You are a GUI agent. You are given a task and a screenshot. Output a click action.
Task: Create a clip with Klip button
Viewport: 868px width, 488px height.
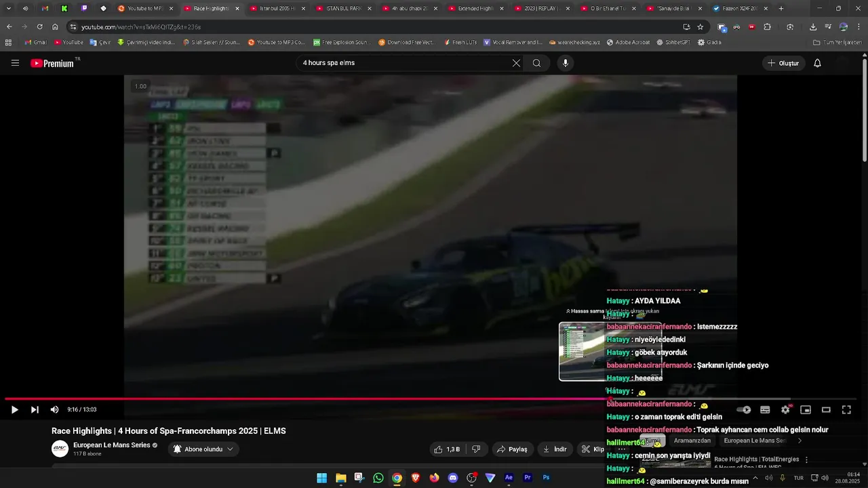click(x=593, y=449)
